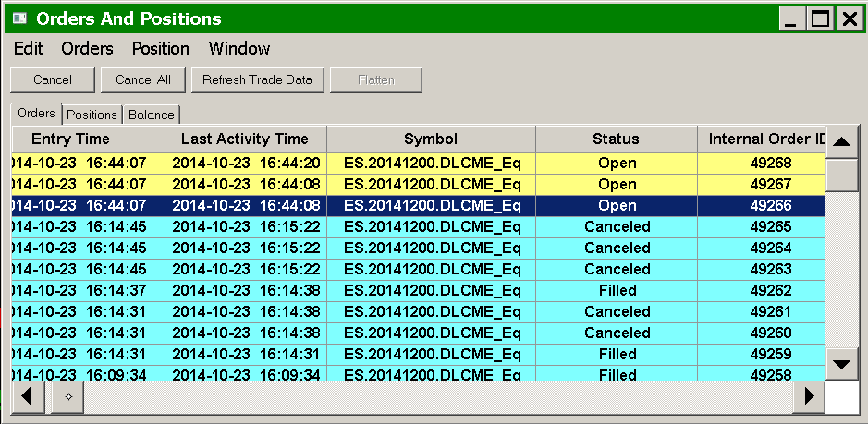Minimize the Orders And Positions window
The image size is (868, 424).
pyautogui.click(x=791, y=20)
